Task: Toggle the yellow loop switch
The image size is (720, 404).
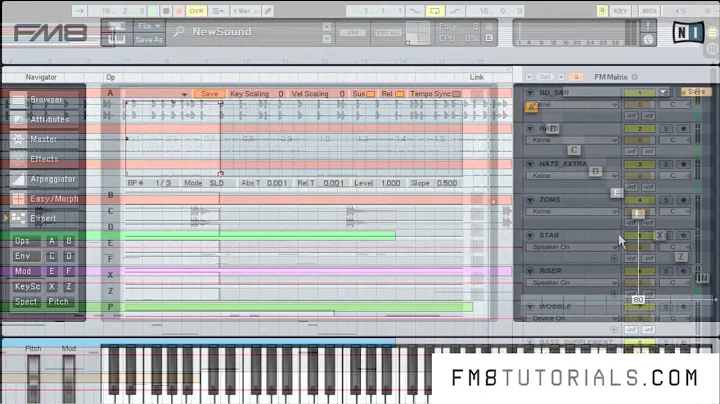Action: point(434,11)
